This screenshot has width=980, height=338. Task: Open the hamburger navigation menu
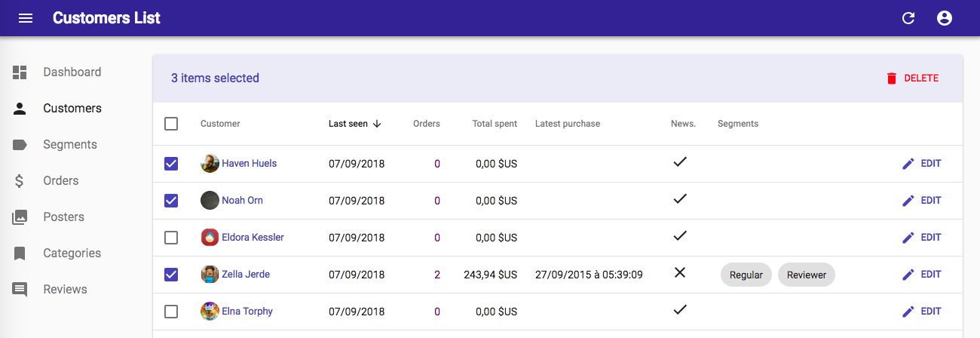pyautogui.click(x=26, y=18)
